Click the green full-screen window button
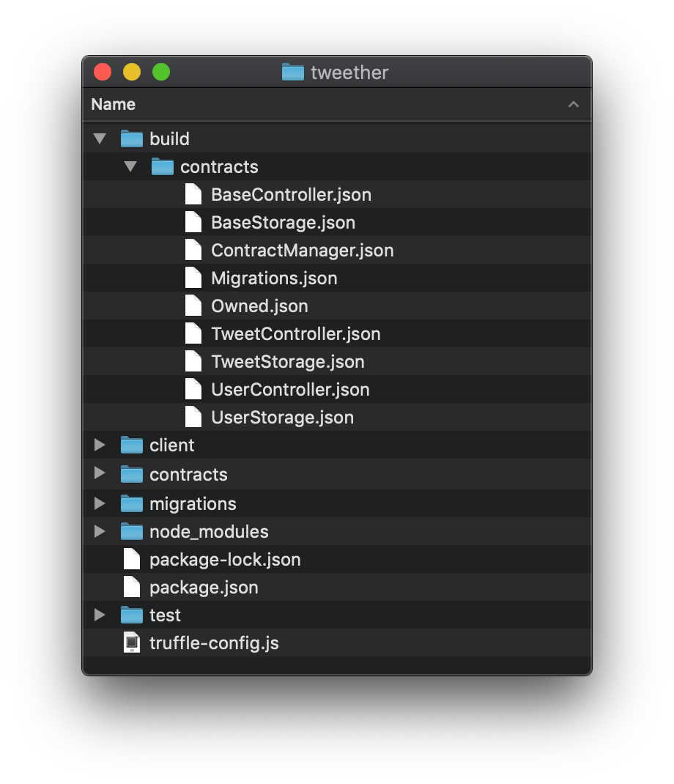 (161, 72)
